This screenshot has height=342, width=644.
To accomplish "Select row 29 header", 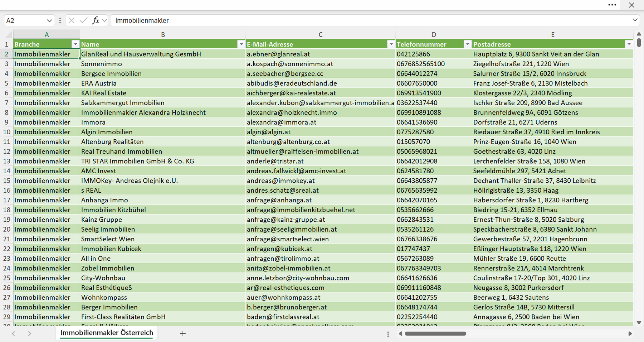I will pyautogui.click(x=6, y=317).
